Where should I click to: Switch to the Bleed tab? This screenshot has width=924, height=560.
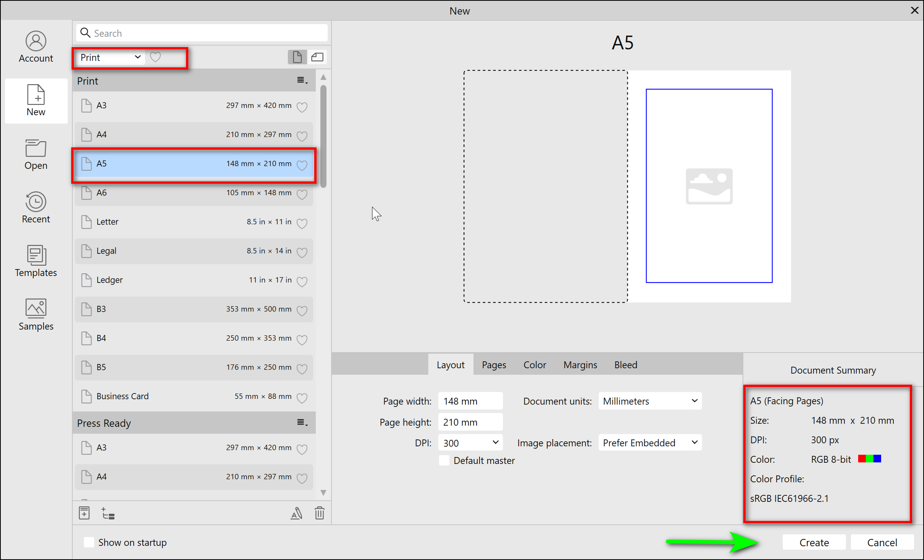[626, 364]
